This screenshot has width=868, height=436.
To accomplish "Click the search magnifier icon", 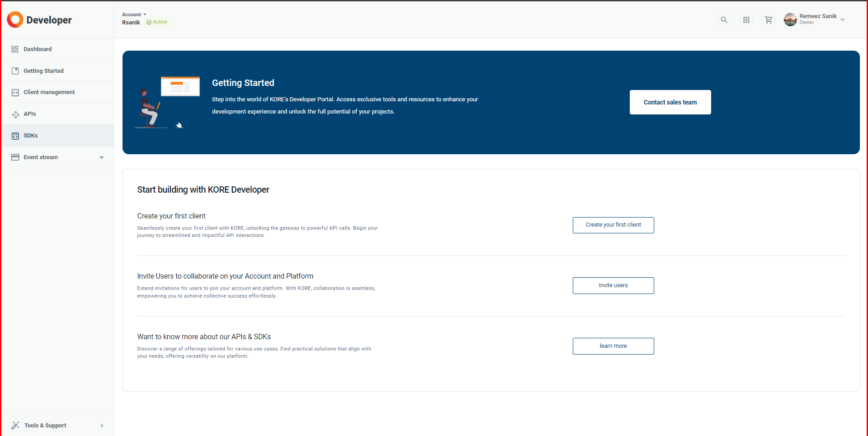I will pyautogui.click(x=724, y=20).
